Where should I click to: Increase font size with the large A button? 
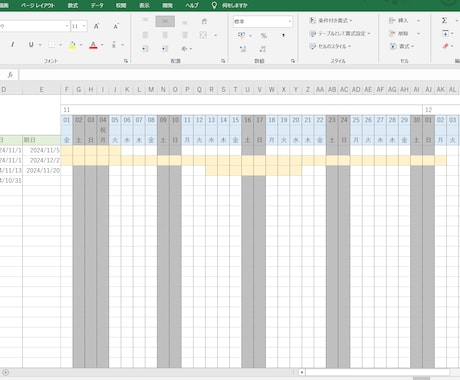pyautogui.click(x=96, y=26)
